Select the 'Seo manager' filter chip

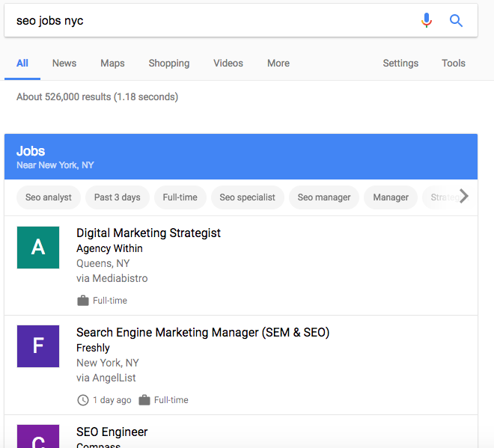(x=324, y=197)
